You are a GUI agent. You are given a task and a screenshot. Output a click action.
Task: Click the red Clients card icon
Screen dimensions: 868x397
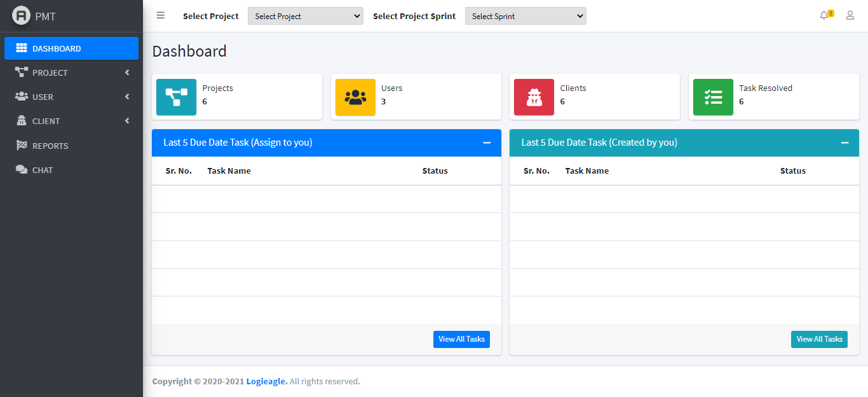pos(534,97)
